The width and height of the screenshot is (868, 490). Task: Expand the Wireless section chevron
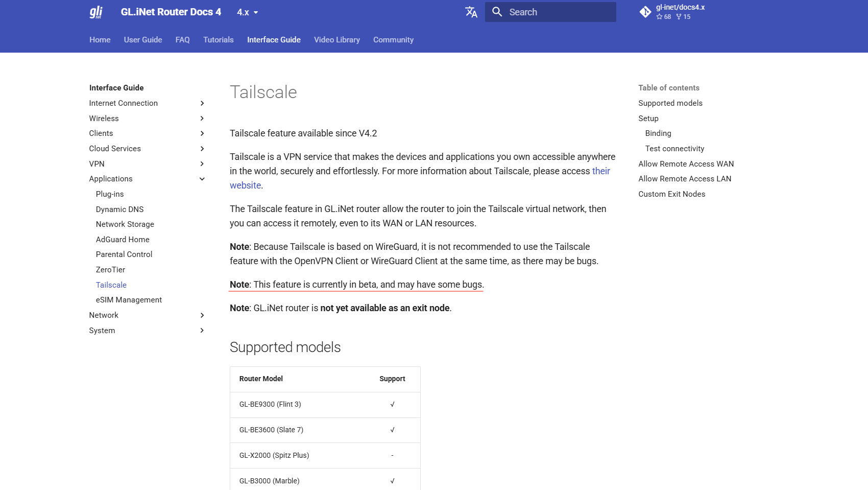pyautogui.click(x=202, y=119)
